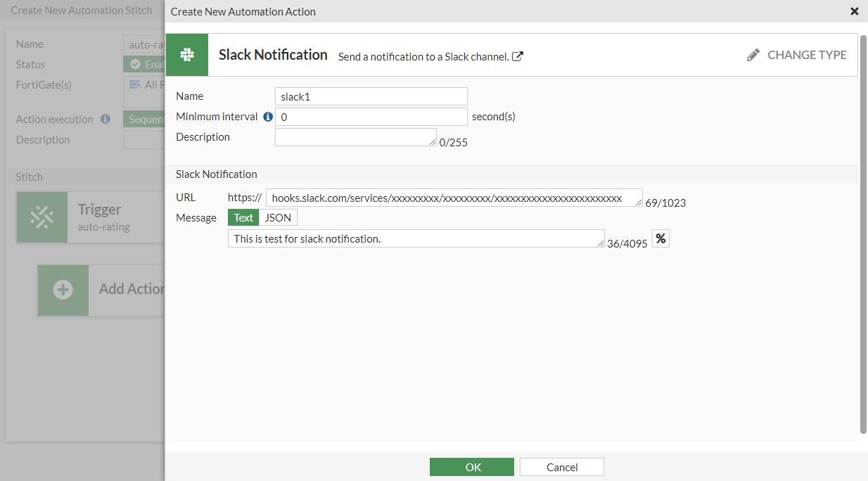Click the Slack logo icon
Viewport: 868px width, 481px height.
[187, 55]
